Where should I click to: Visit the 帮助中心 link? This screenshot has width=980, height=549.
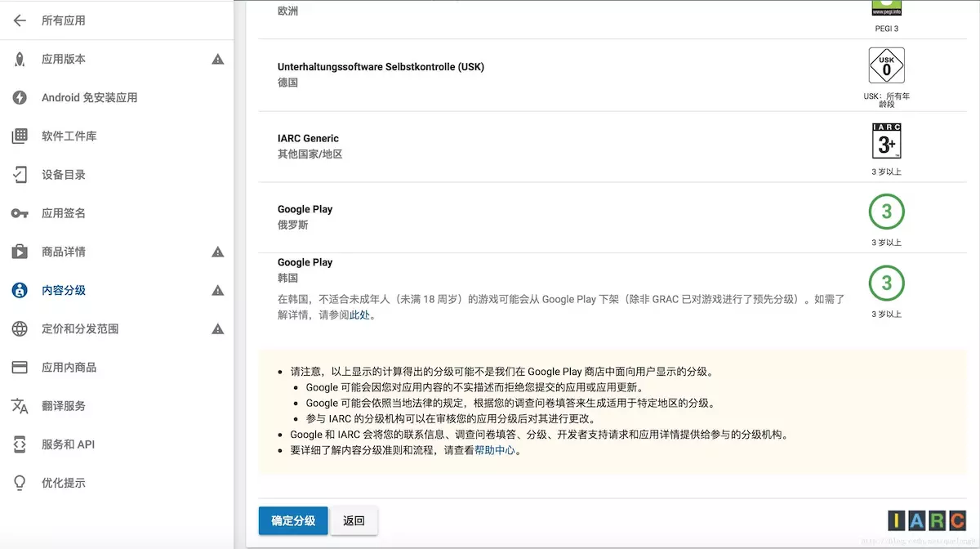pyautogui.click(x=494, y=449)
